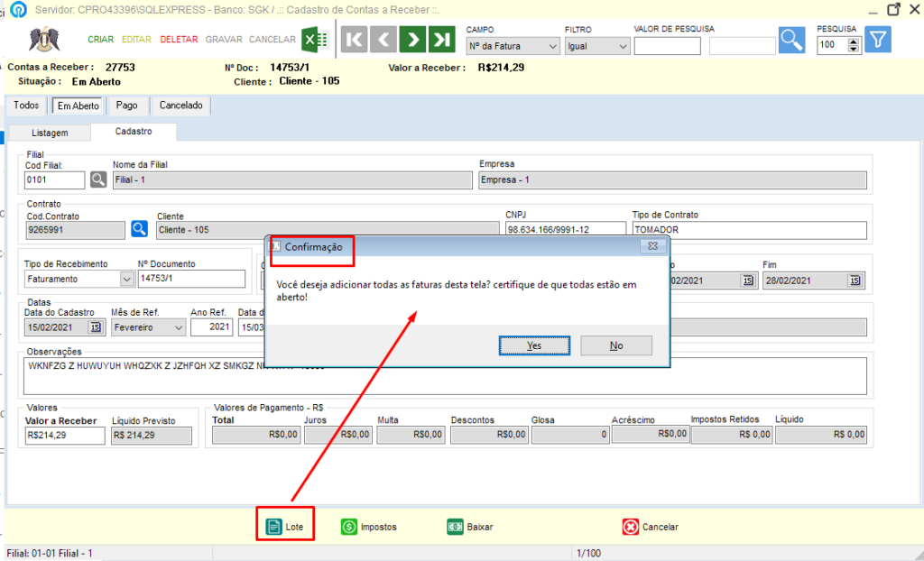Click the Nº Documento field
This screenshot has width=924, height=561.
coord(191,279)
